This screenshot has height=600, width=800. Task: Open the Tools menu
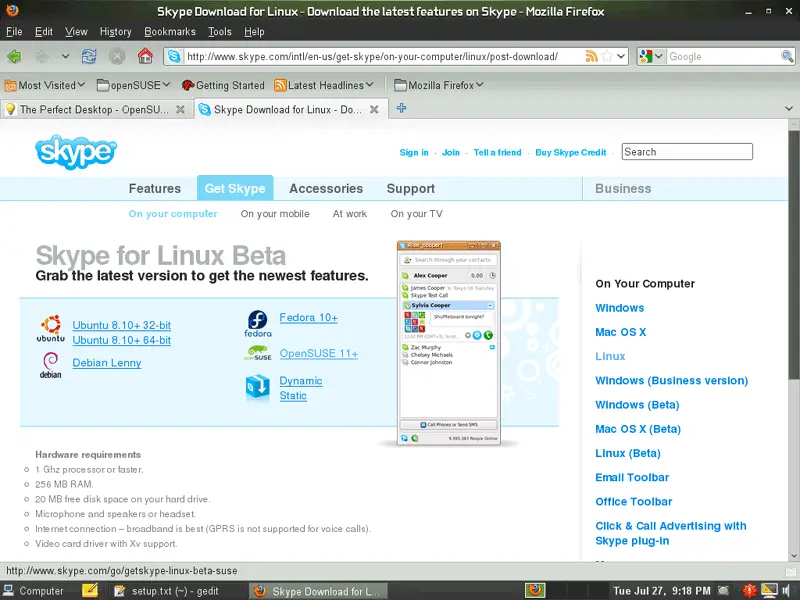(x=220, y=32)
